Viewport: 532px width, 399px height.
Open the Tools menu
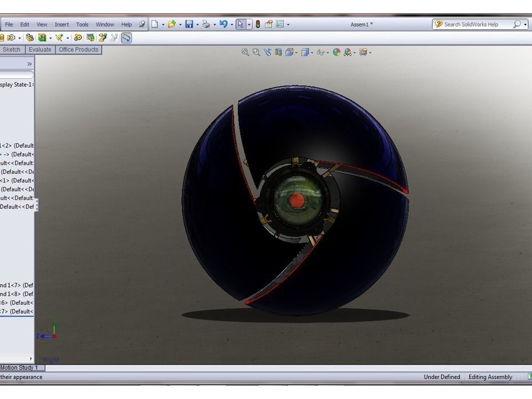(x=82, y=24)
